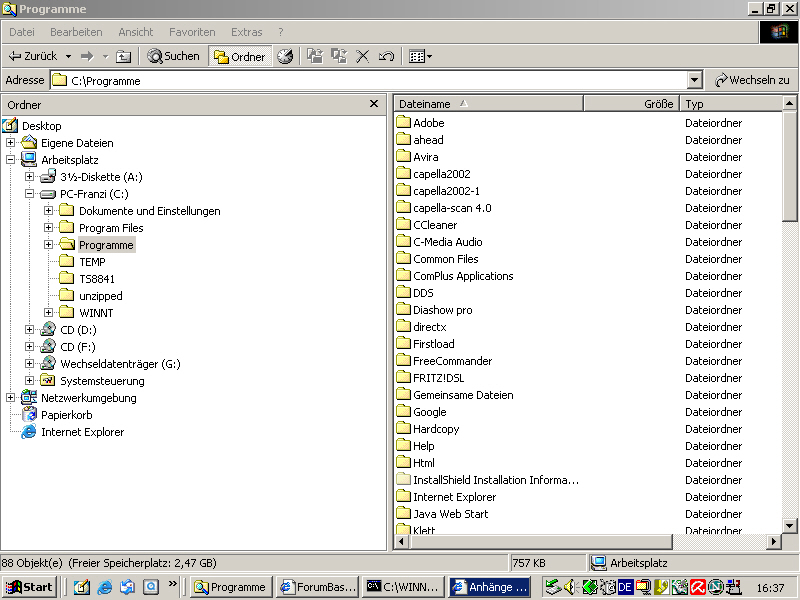Open the address bar dropdown arrow
The image size is (800, 600).
click(694, 81)
